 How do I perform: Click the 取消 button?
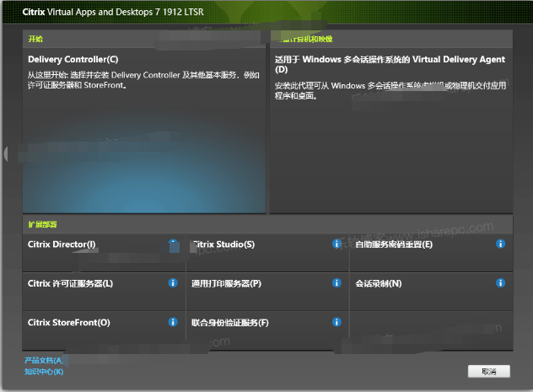489,371
